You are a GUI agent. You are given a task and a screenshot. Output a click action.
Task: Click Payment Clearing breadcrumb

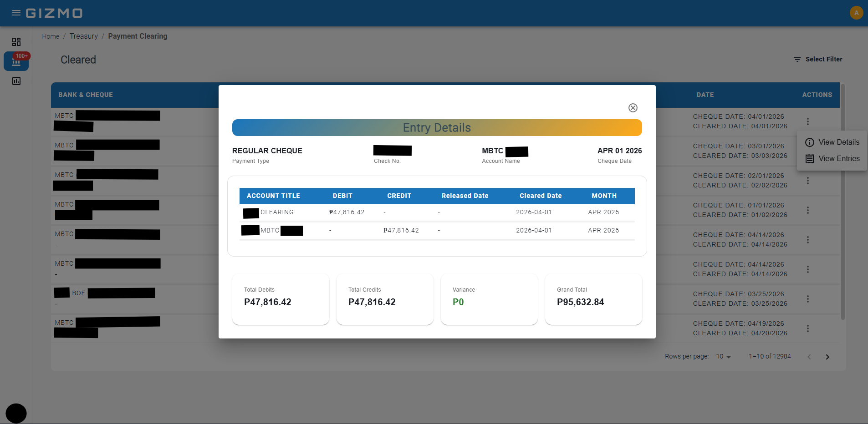[138, 36]
